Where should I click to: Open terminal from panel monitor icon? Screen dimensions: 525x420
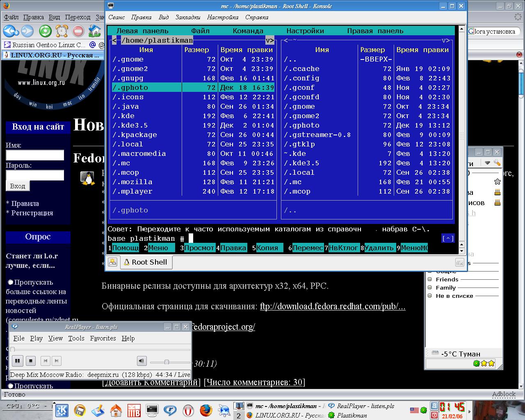tap(152, 410)
